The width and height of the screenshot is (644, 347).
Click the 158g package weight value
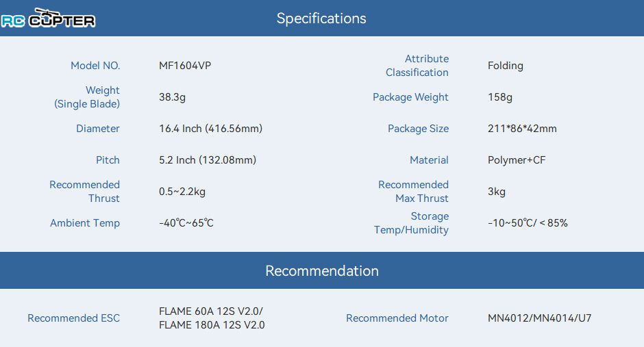point(500,97)
